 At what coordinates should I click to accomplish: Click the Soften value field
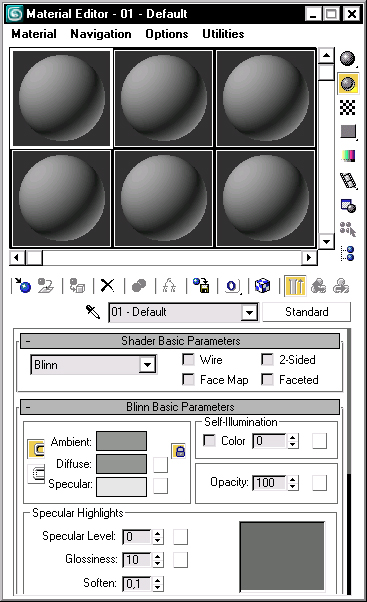137,584
